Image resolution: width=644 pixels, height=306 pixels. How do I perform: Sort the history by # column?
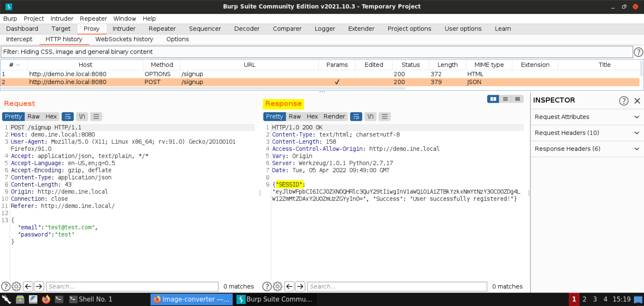[14, 65]
